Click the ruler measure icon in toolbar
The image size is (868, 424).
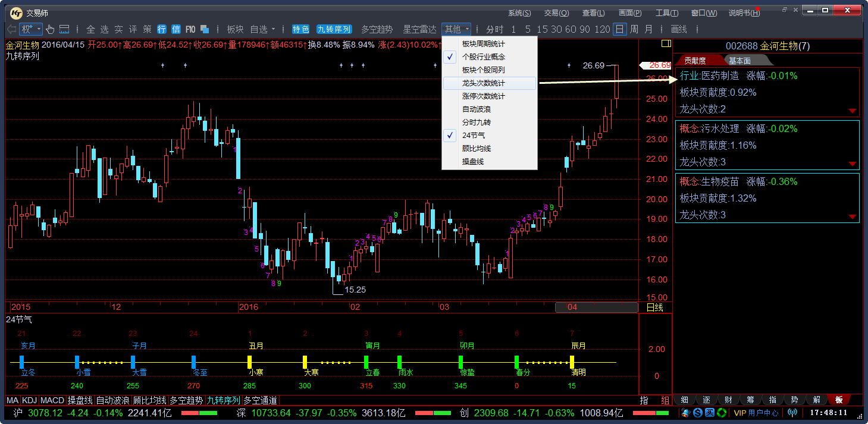tap(64, 29)
